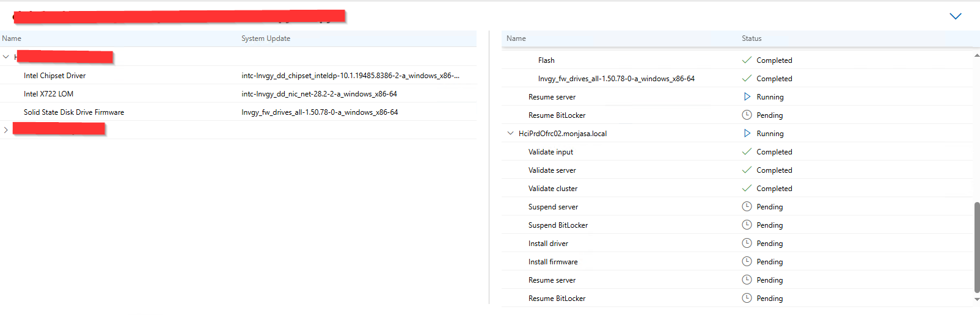Sort by the Status column header
Screen dimensions: 980x315
click(x=751, y=38)
